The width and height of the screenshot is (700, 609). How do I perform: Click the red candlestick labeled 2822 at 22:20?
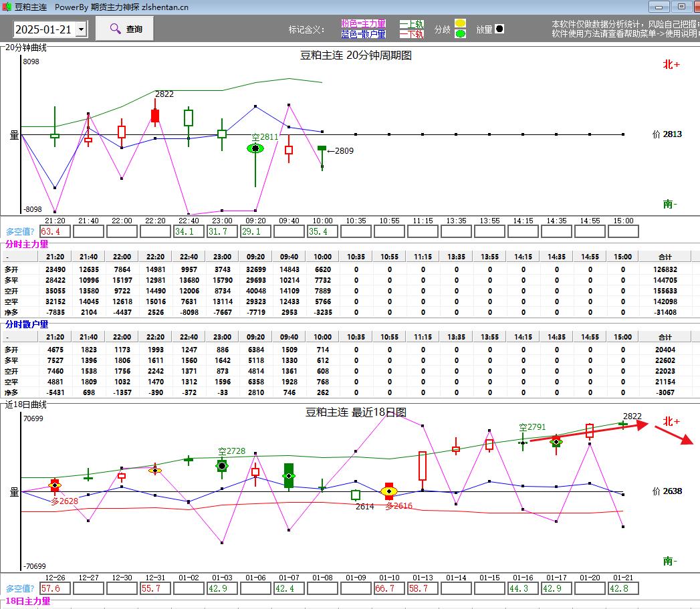[x=155, y=116]
